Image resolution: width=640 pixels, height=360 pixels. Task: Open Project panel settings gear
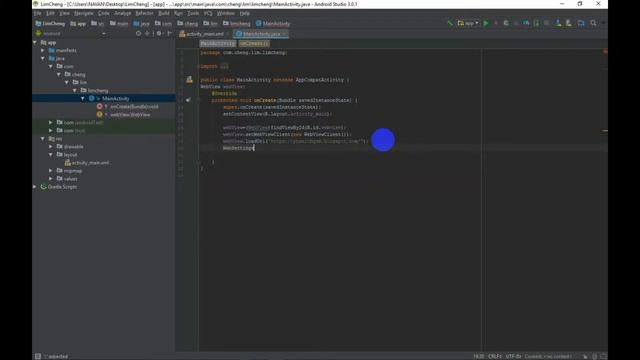(159, 33)
